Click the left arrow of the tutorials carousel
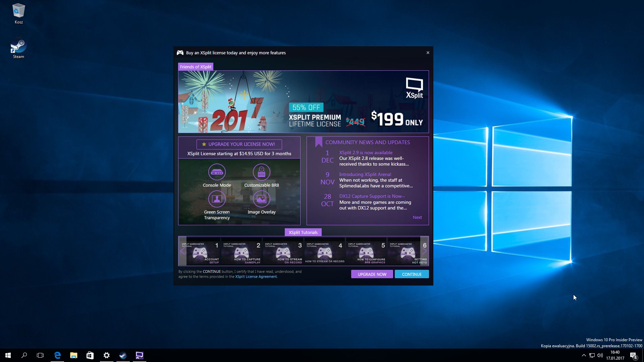This screenshot has height=362, width=644. [x=183, y=251]
